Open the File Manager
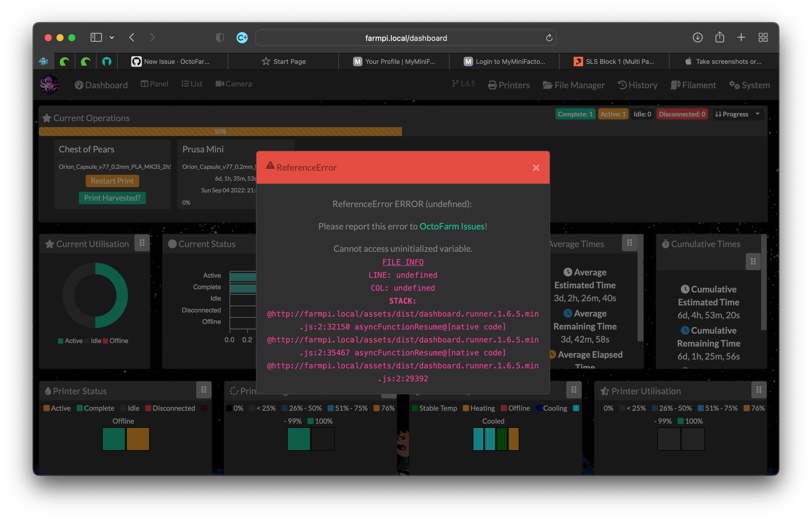 [x=574, y=85]
